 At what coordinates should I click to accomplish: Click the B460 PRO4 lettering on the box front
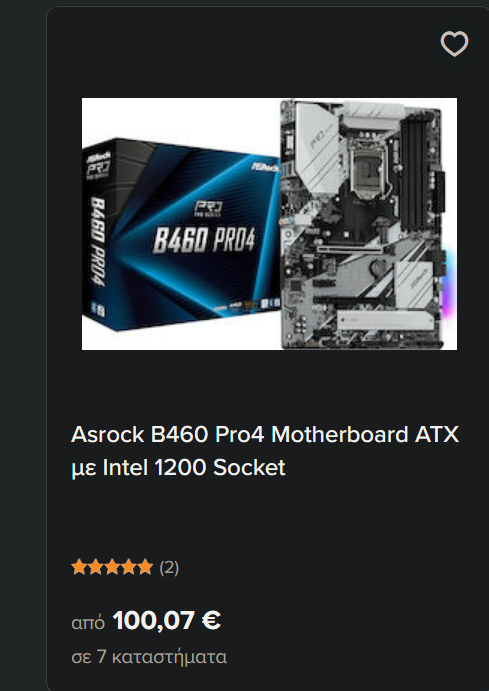click(x=204, y=240)
